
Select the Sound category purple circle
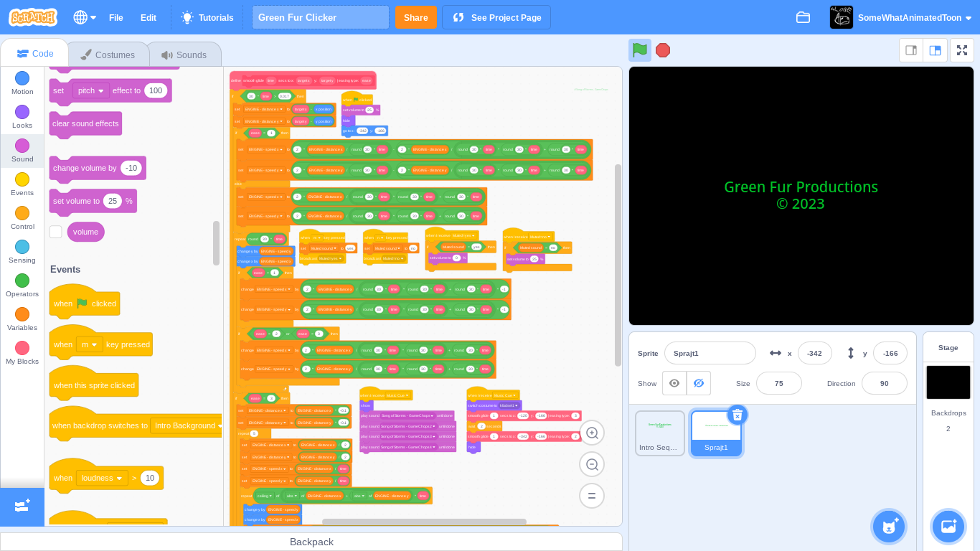[x=22, y=146]
